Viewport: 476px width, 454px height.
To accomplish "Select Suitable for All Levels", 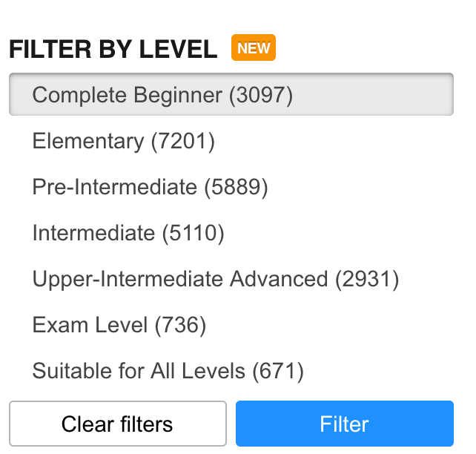I will (x=168, y=370).
